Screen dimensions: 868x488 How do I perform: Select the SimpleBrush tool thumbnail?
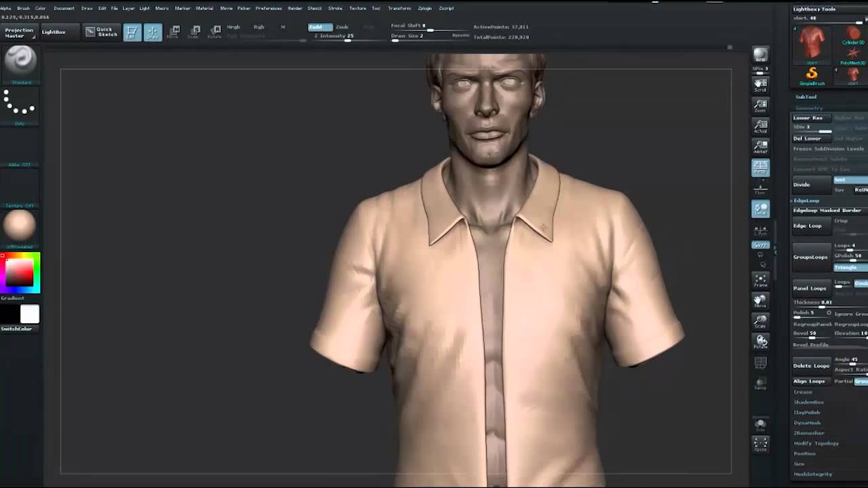click(812, 75)
